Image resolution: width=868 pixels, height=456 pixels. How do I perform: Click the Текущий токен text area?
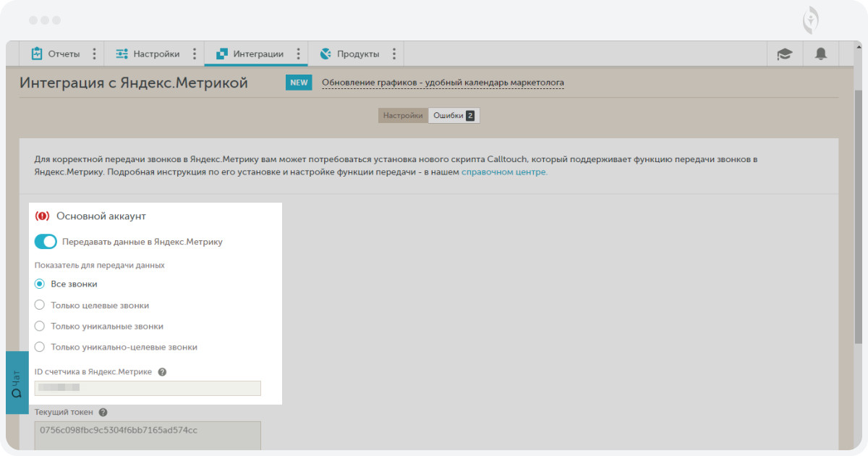click(148, 435)
